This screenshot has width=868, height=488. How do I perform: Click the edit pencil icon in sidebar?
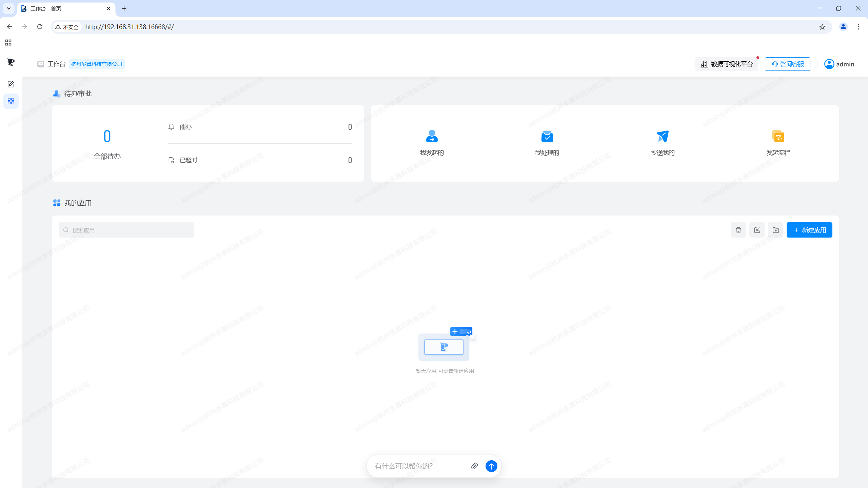(x=11, y=84)
